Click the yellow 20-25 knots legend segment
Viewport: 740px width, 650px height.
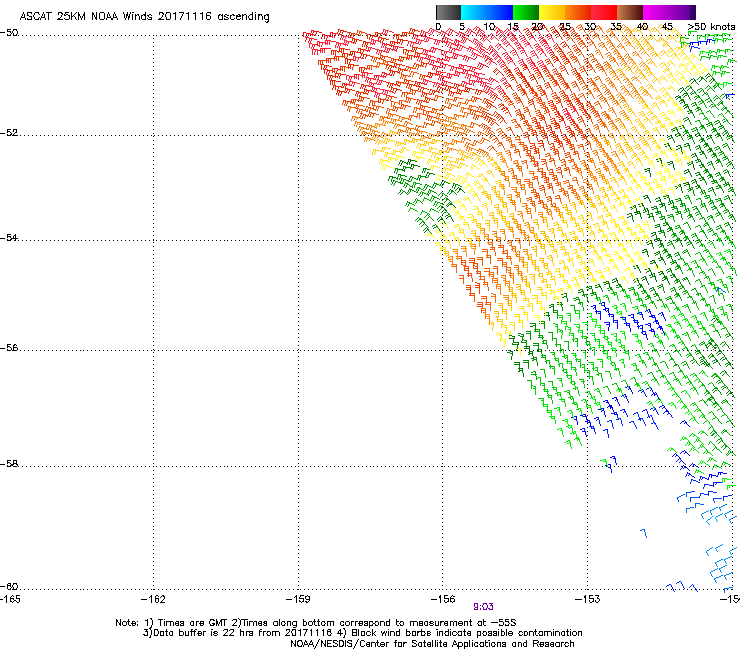tap(552, 12)
